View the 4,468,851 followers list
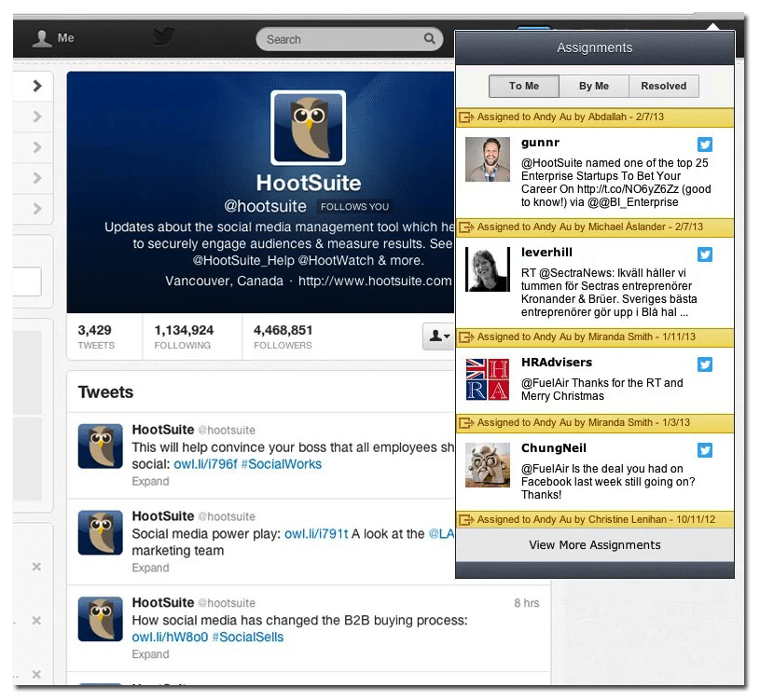 coord(283,336)
